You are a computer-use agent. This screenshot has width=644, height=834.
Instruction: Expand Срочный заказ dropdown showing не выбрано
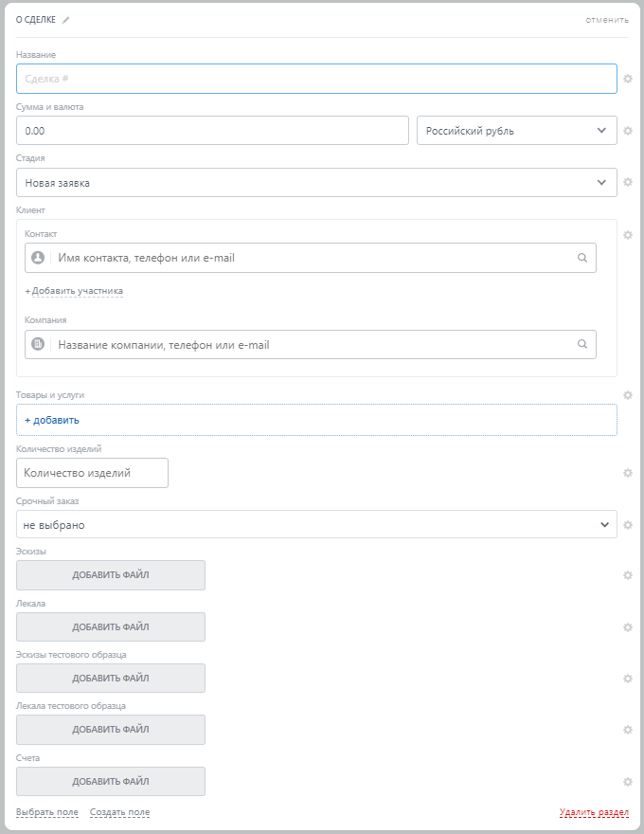point(316,524)
